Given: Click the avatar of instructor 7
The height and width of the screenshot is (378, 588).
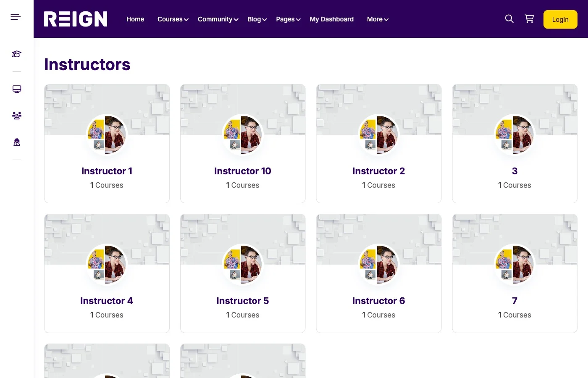Looking at the screenshot, I should 514,265.
